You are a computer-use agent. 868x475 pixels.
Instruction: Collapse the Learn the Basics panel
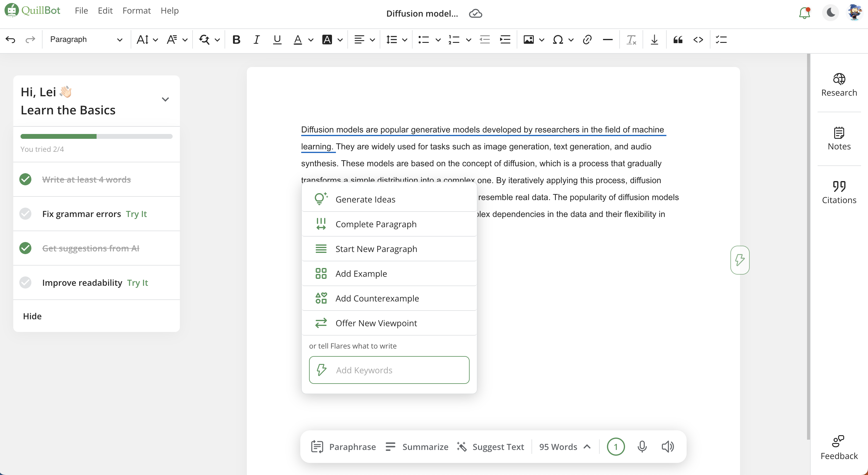[165, 99]
